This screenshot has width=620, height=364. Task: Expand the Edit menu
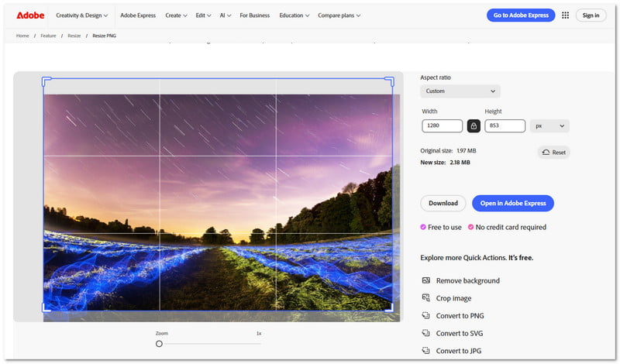coord(203,15)
